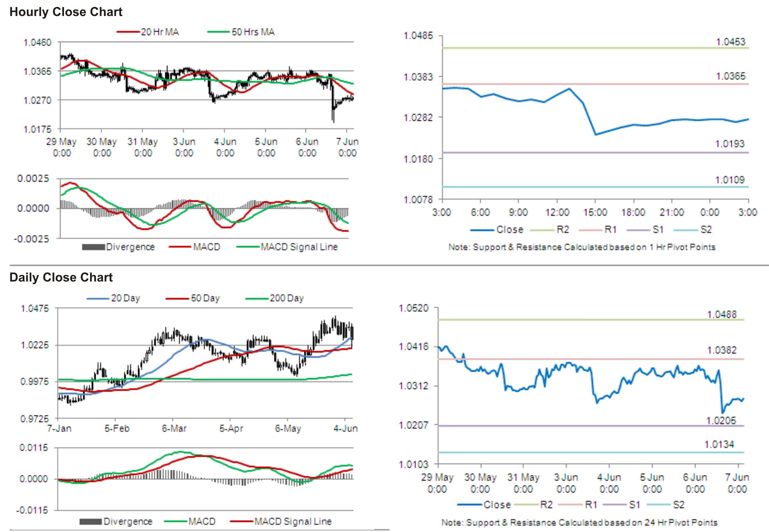Click the '4-Jun' daily chart date label
This screenshot has height=532, width=769.
pyautogui.click(x=345, y=429)
